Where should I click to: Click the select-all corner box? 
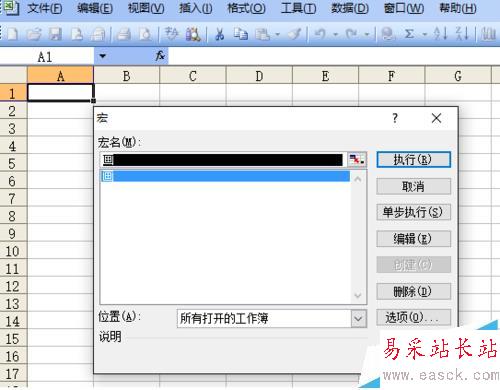click(x=13, y=76)
